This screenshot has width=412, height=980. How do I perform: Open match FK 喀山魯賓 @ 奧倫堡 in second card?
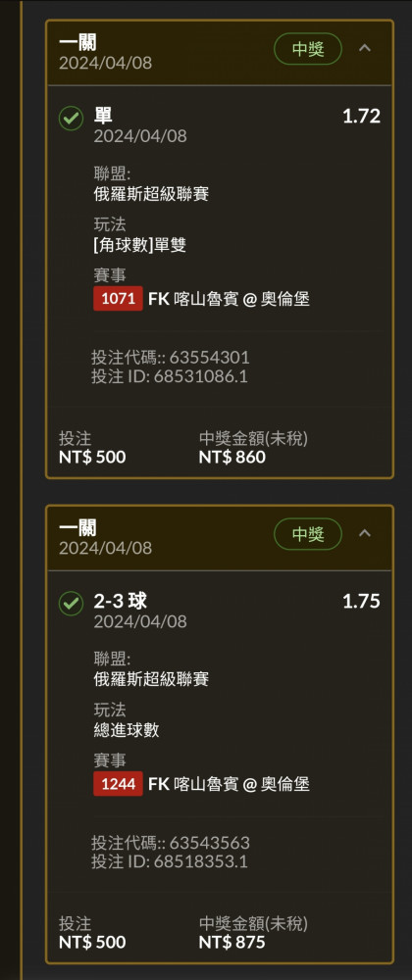point(229,784)
